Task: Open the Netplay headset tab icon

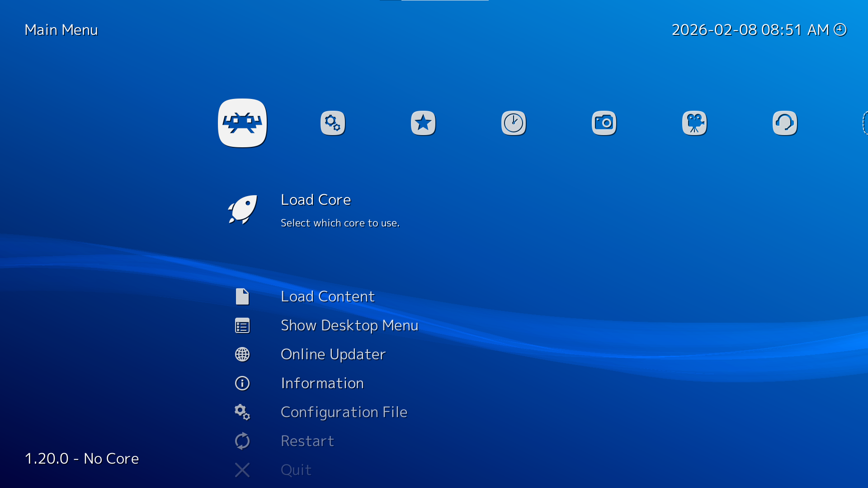Action: coord(785,123)
